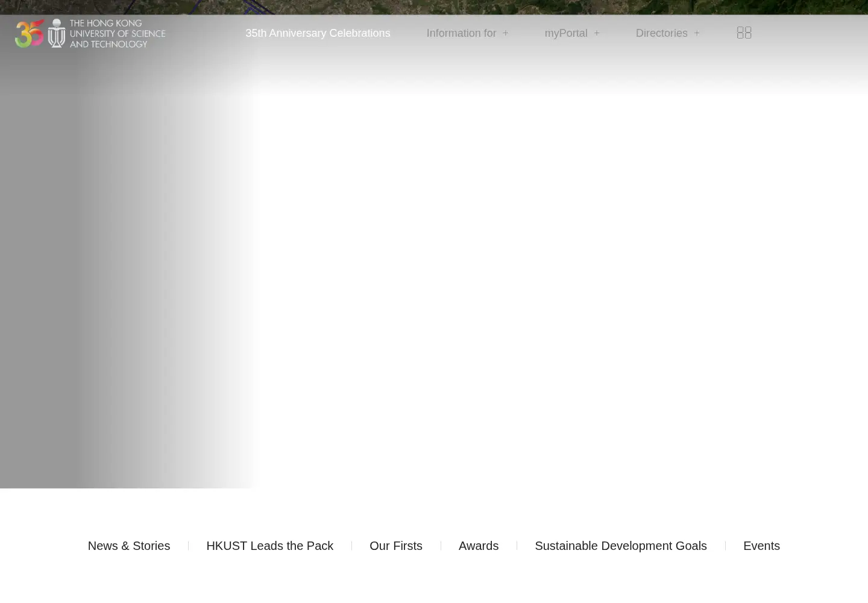Open the Events tab
Screen dimensions: 868x603
(x=761, y=546)
